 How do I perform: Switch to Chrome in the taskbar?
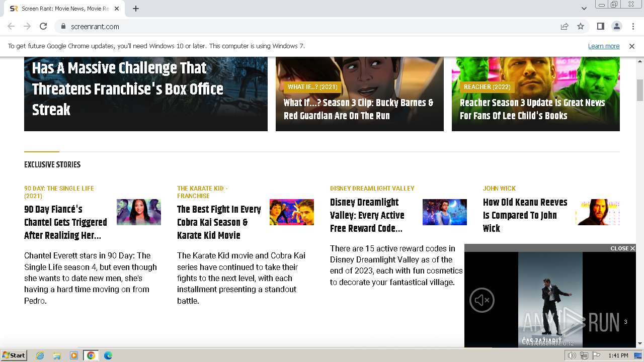91,355
